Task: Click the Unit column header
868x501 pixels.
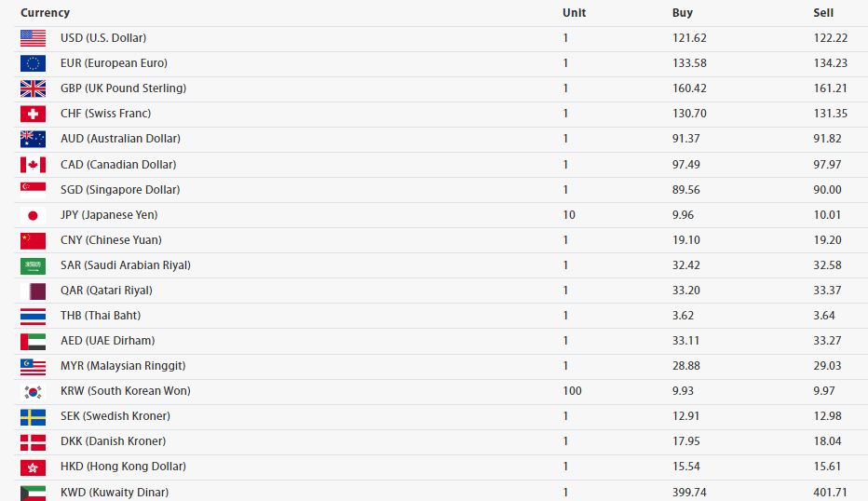Action: click(574, 13)
